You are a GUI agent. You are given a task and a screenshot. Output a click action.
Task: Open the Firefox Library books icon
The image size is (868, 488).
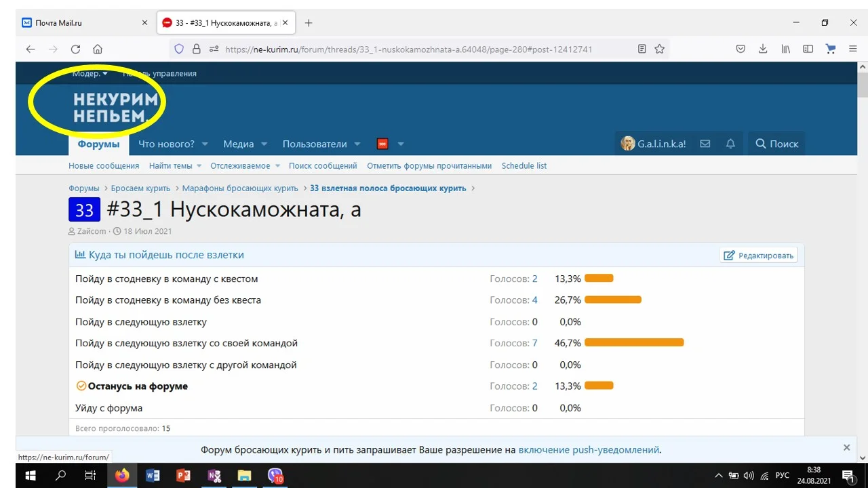785,49
